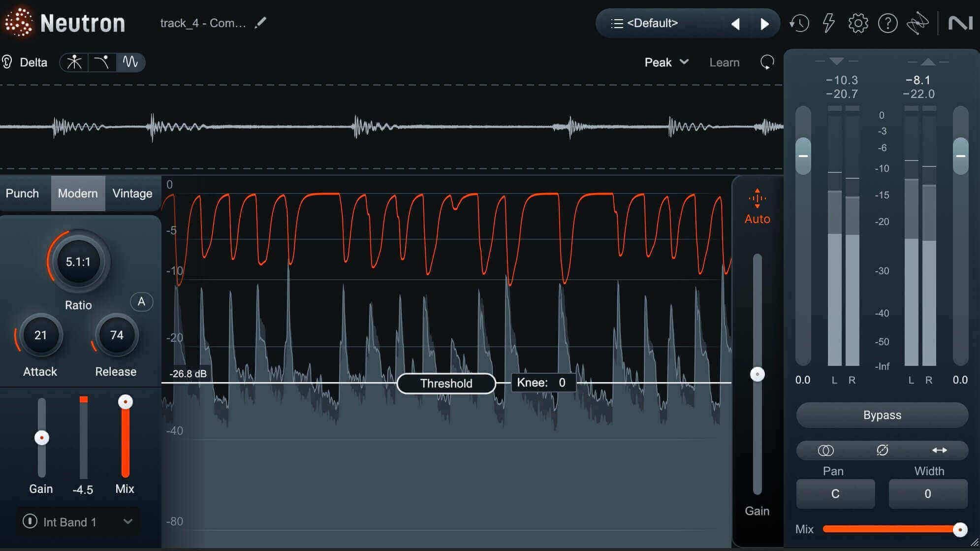Toggle the Bypass button
The image size is (980, 551).
click(882, 415)
